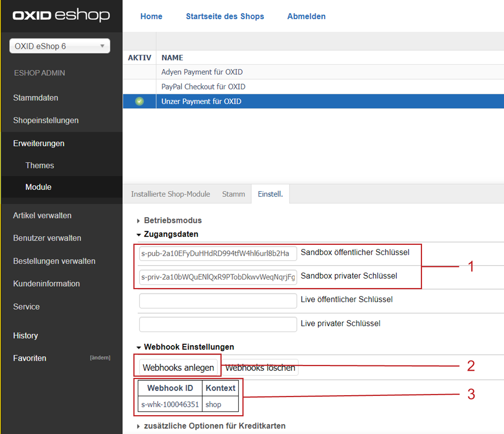Click the Live privater Schlüssel field
Viewport: 504px width, 434px height.
tap(218, 324)
